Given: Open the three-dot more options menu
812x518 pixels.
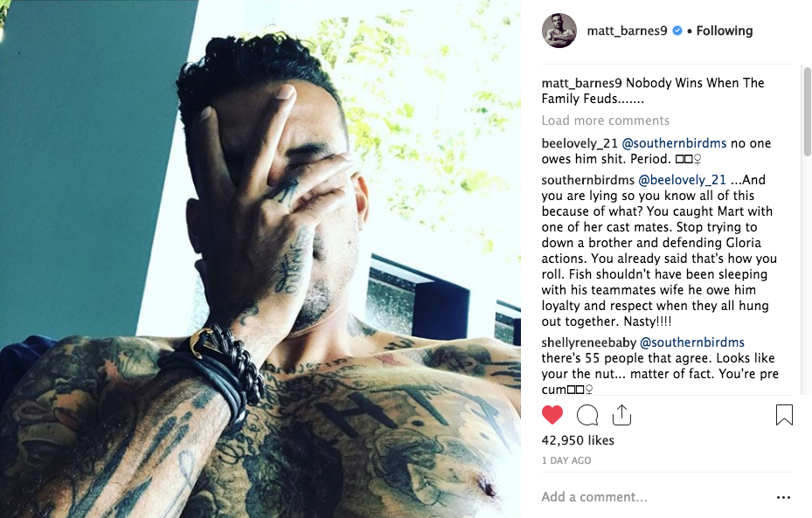Looking at the screenshot, I should tap(783, 497).
